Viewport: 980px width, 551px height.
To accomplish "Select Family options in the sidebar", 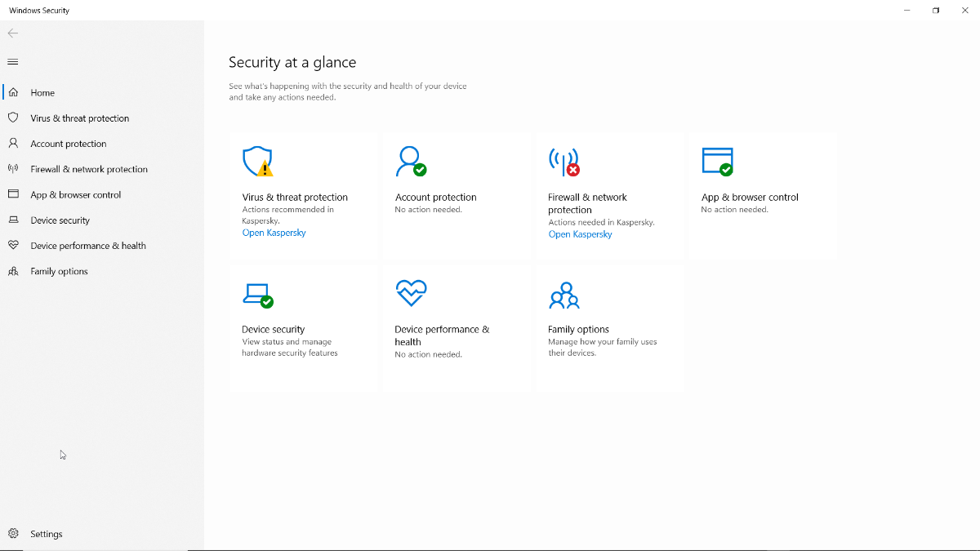I will click(59, 271).
